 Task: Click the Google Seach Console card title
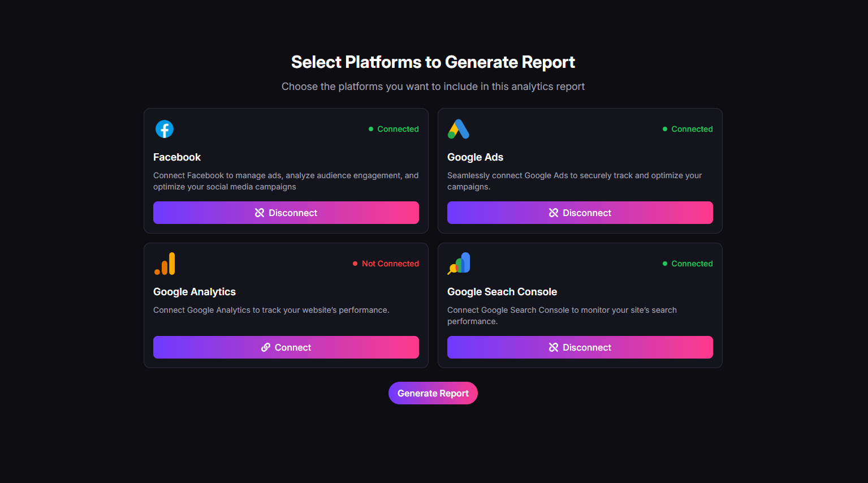[502, 291]
